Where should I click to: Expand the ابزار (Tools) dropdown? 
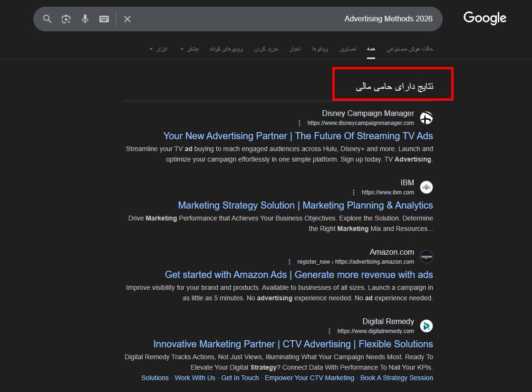click(159, 49)
